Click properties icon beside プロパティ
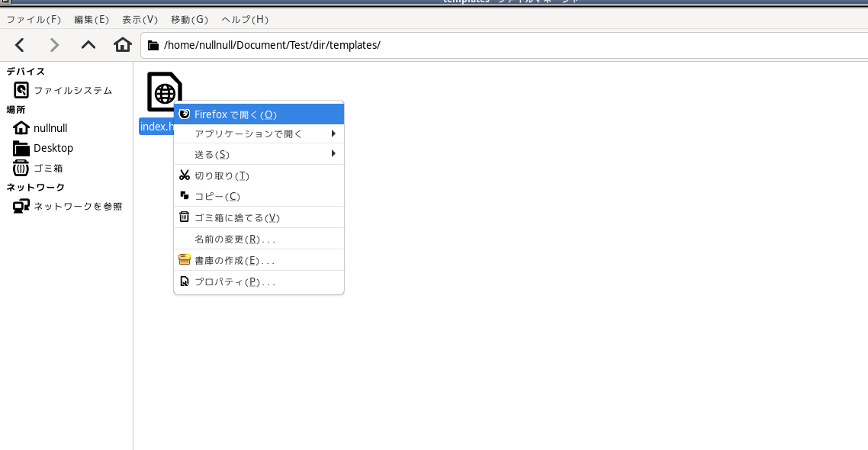Viewport: 868px width, 450px height. (x=185, y=281)
